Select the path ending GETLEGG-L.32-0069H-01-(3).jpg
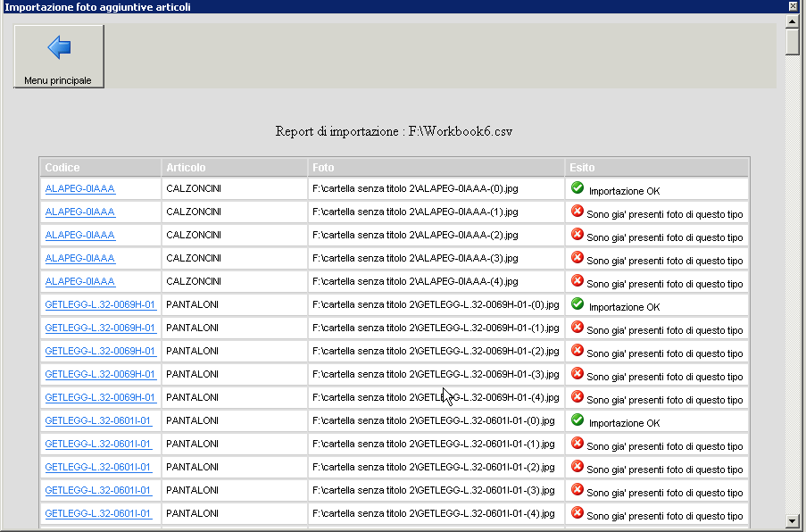 pos(436,374)
